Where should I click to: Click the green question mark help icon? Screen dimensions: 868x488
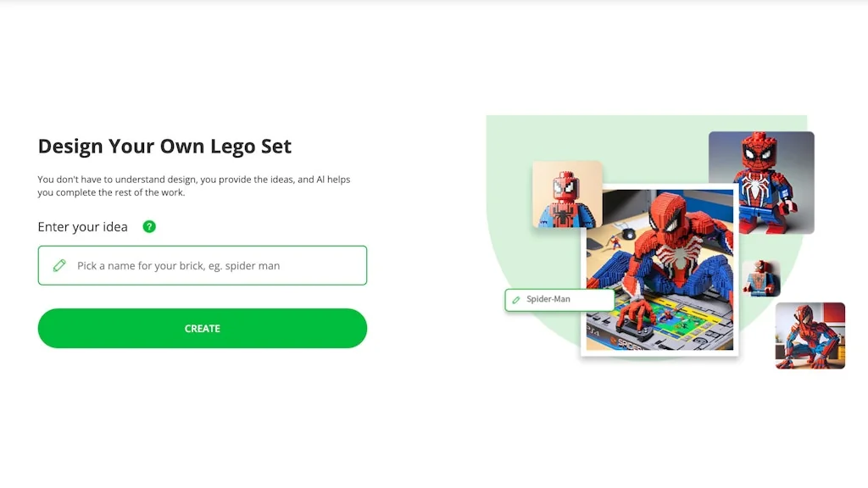tap(149, 227)
